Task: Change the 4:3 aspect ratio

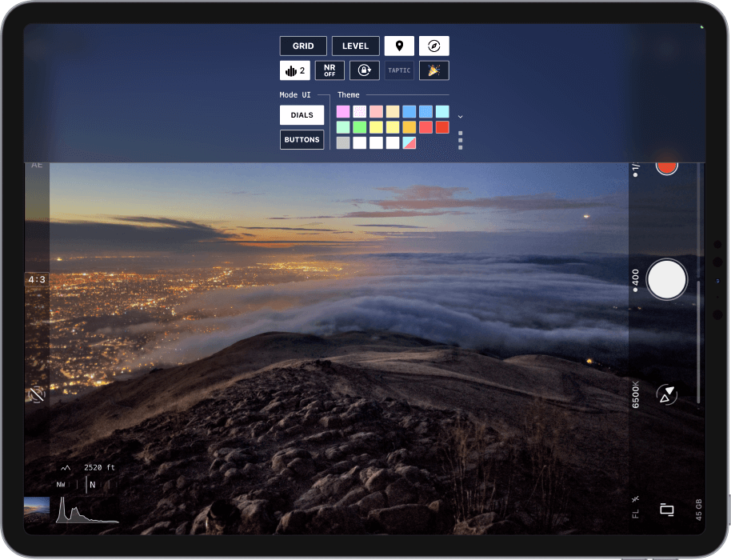Action: point(37,279)
